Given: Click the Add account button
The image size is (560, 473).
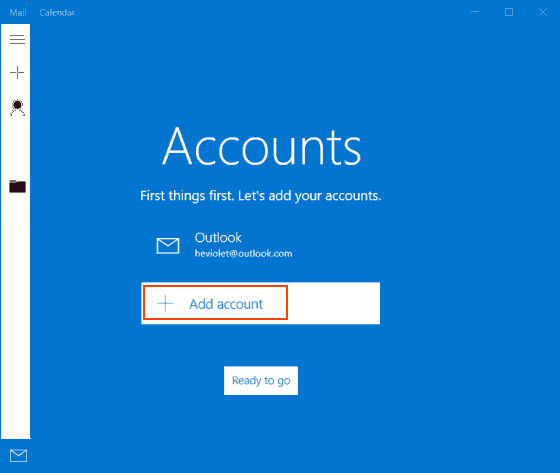Looking at the screenshot, I should [260, 303].
